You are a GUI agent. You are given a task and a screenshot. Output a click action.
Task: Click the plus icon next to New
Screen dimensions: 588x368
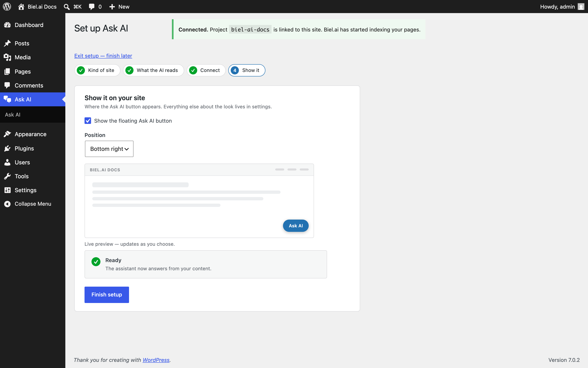tap(112, 7)
